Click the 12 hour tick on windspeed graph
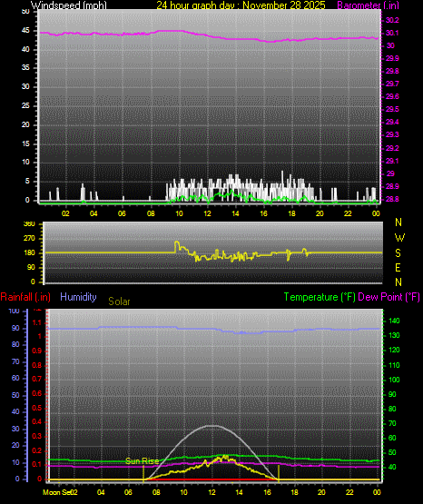423x504 pixels. 207,213
